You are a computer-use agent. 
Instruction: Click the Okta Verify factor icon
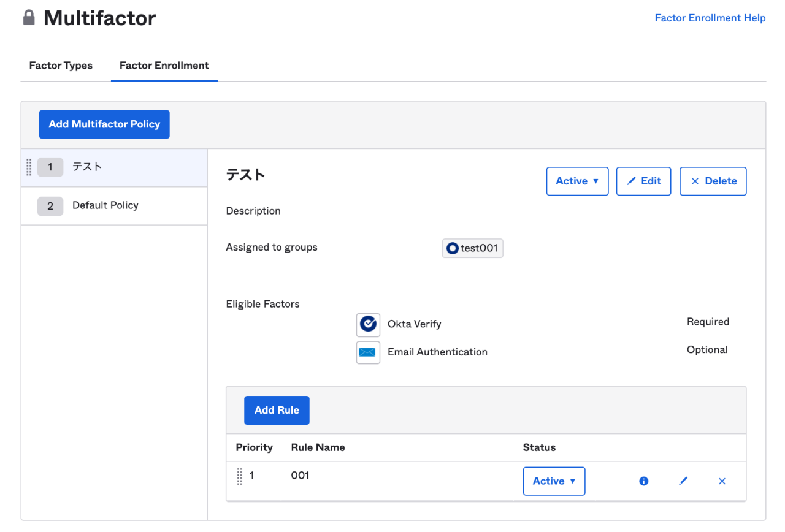[x=368, y=324]
